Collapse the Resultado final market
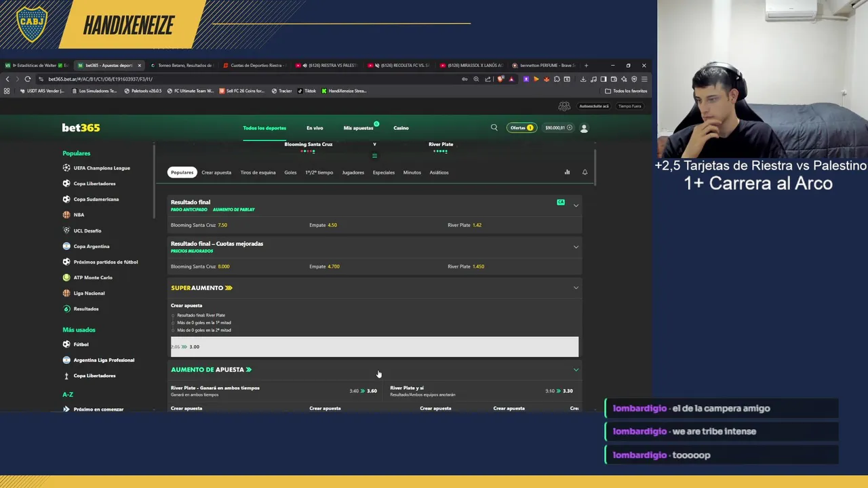868x488 pixels. click(576, 205)
